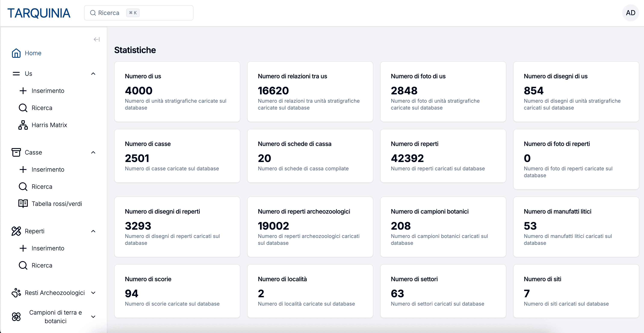This screenshot has width=644, height=333.
Task: Collapse the Casse section chevron
Action: tap(93, 152)
